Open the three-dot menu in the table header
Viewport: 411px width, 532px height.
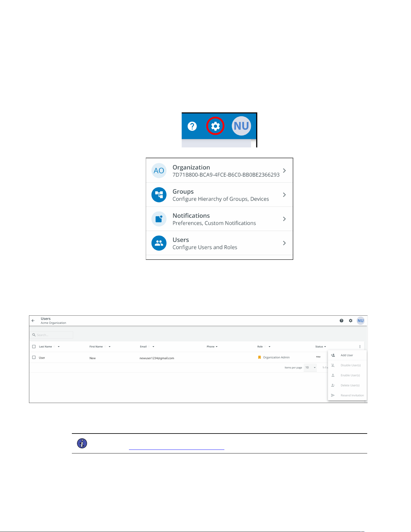point(360,347)
